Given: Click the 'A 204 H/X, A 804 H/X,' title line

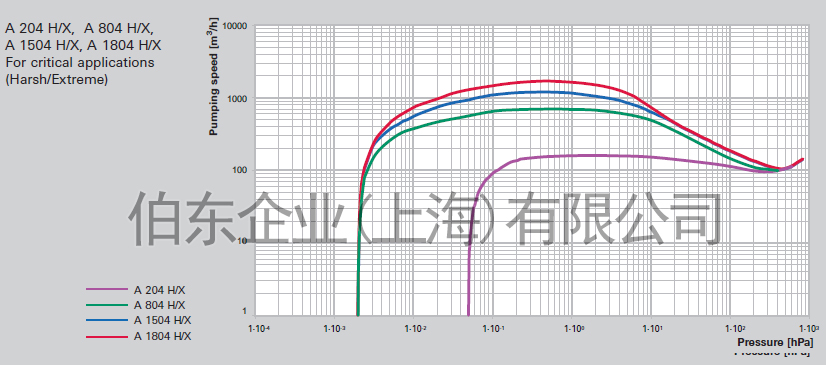Looking at the screenshot, I should 80,28.
